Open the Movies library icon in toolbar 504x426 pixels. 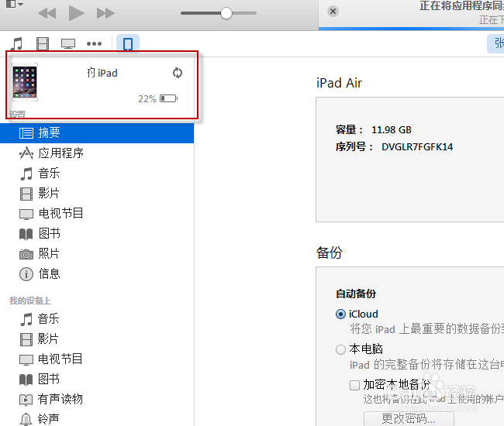[43, 43]
